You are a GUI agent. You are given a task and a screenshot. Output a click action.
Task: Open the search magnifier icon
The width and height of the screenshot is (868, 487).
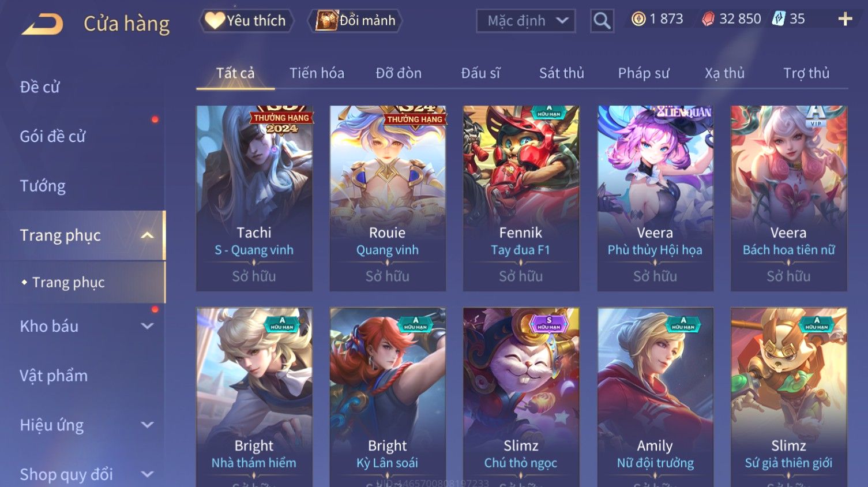click(x=602, y=21)
